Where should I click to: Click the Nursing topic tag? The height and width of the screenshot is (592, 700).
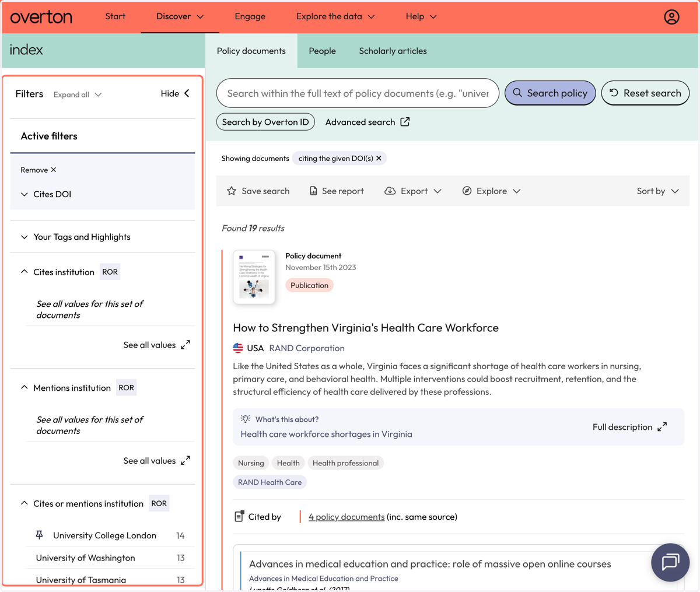(x=251, y=463)
